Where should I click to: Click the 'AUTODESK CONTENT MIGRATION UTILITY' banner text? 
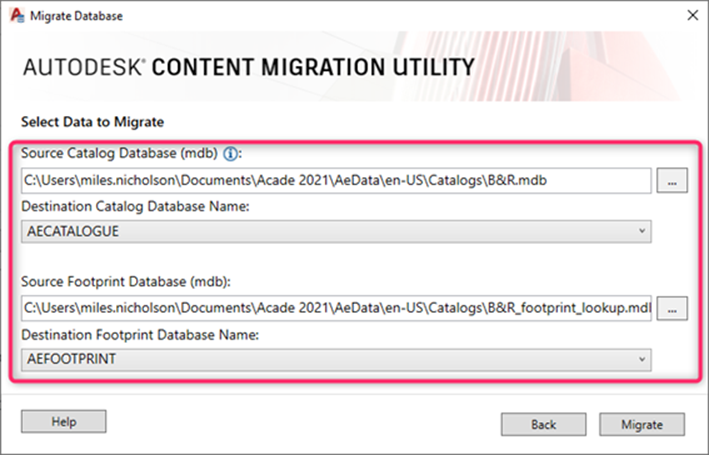(248, 67)
